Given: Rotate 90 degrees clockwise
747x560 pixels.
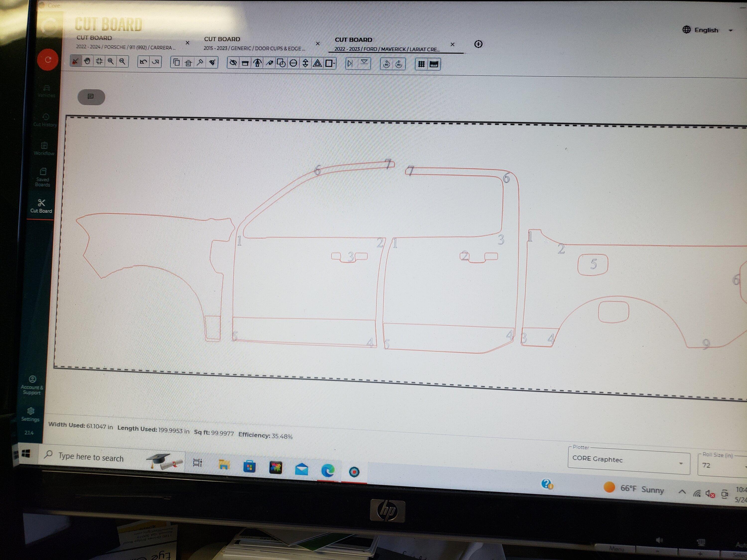Looking at the screenshot, I should click(x=399, y=64).
